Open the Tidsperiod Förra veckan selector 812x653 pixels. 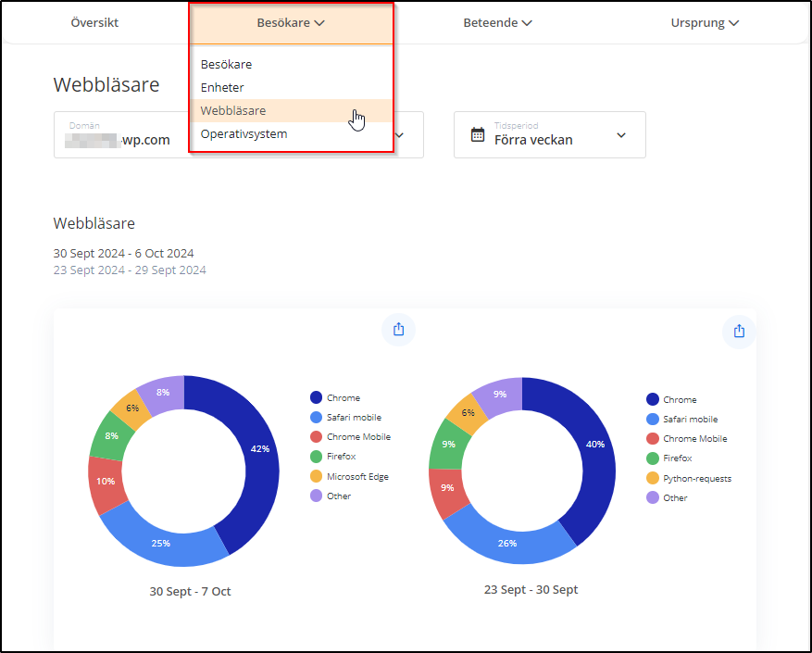coord(549,135)
